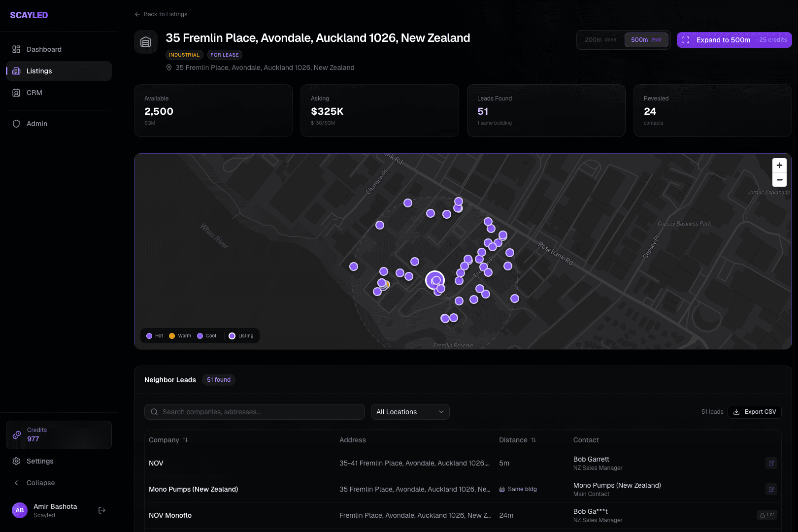
Task: Toggle the Listing marker in the map legend
Action: coord(241,335)
